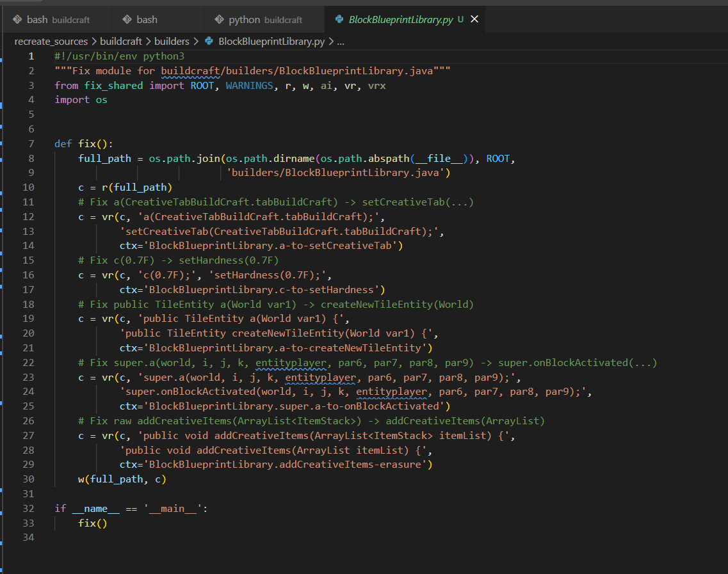The image size is (728, 574).
Task: Click the "if __name__ == '__main__':" line
Action: 131,509
